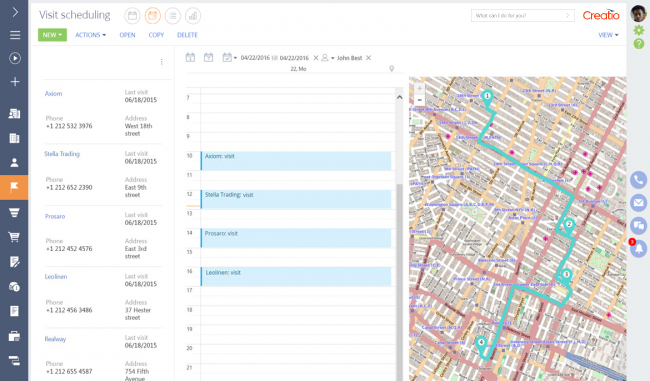Open the globe section icon in sidebar
This screenshot has height=381, width=650.
pyautogui.click(x=15, y=286)
